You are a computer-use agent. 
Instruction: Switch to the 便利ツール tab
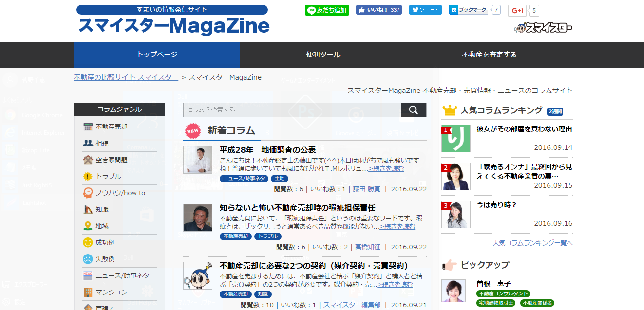point(322,55)
